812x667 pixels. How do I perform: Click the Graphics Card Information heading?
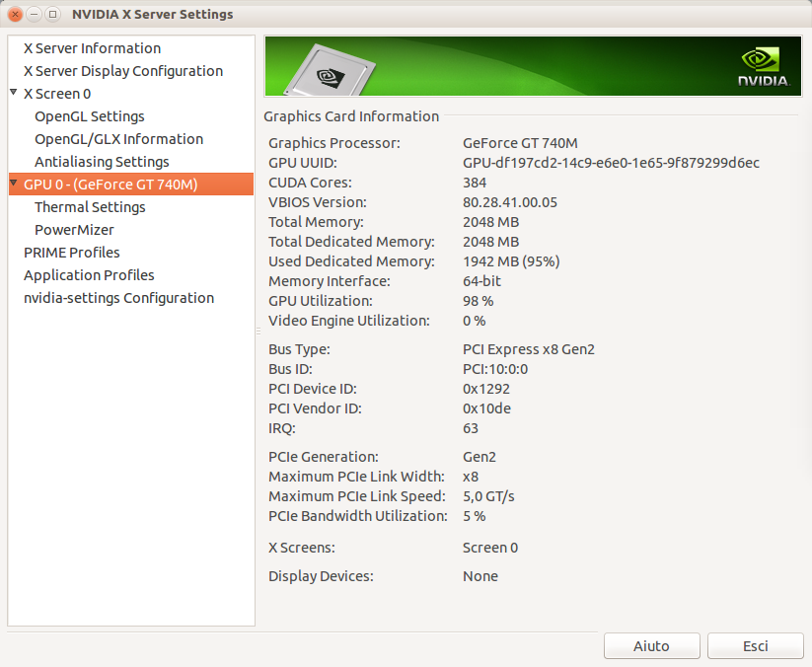coord(351,116)
